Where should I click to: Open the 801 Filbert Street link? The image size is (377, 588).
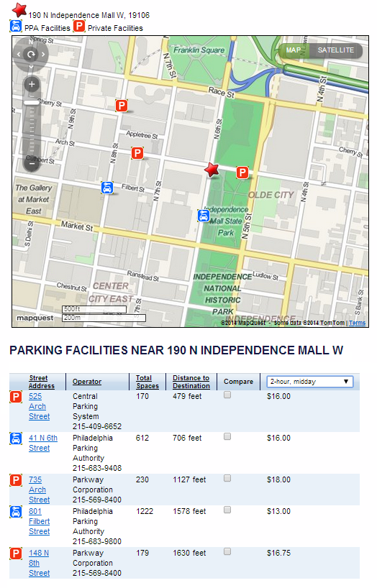click(39, 521)
